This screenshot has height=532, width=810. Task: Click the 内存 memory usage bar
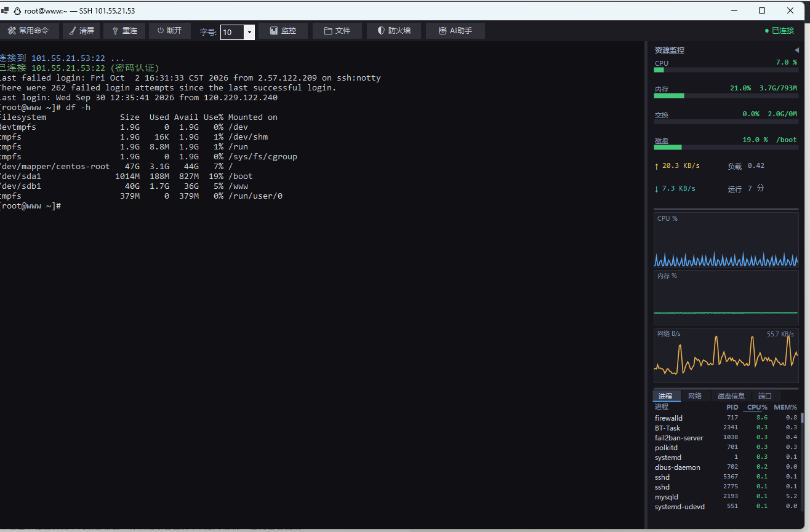726,96
